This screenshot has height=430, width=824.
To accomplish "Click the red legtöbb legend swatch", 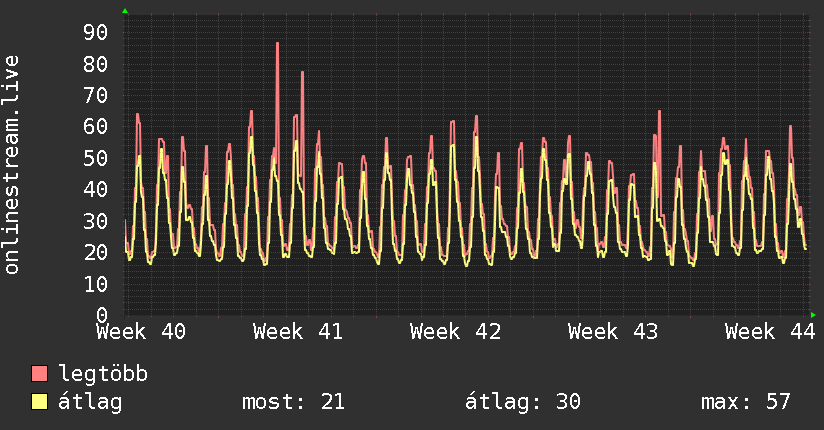I will 39,373.
